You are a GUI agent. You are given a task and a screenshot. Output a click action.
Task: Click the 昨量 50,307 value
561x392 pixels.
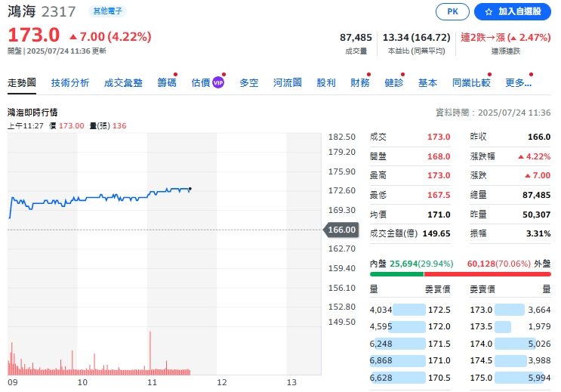(536, 215)
